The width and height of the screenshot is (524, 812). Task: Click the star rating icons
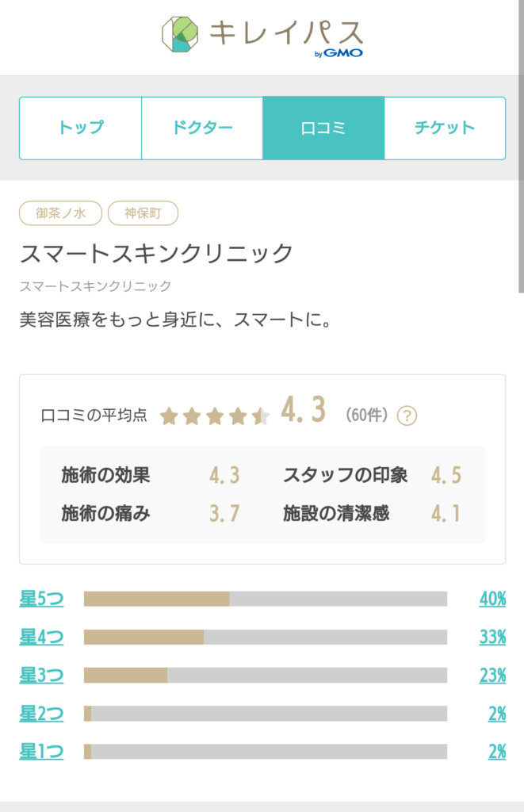click(215, 416)
